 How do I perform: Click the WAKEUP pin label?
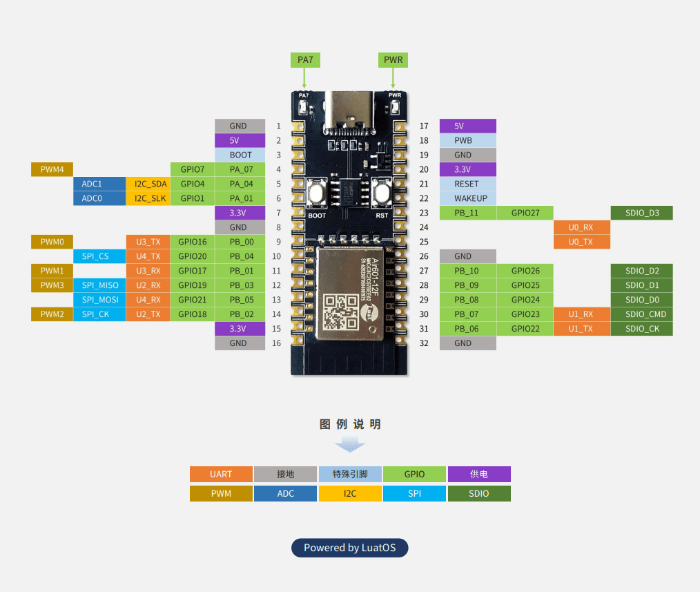click(x=471, y=198)
